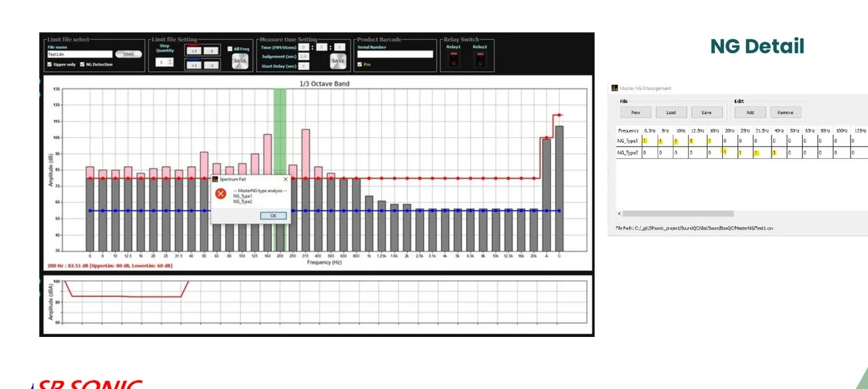Click SAVE in Limit file Setting

click(x=239, y=61)
